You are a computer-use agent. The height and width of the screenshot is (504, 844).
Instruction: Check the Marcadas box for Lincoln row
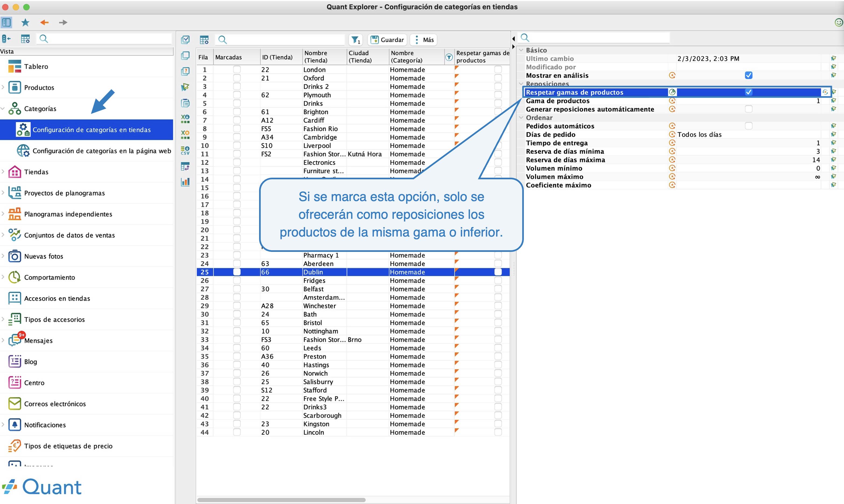[x=237, y=432]
